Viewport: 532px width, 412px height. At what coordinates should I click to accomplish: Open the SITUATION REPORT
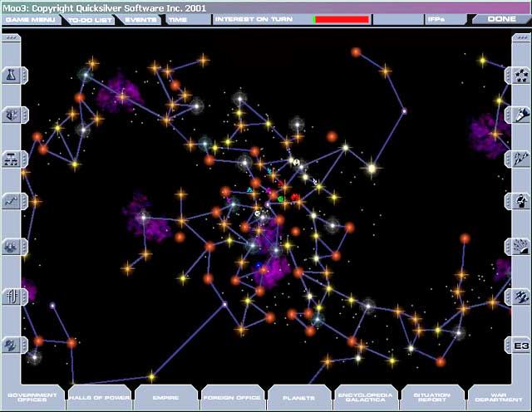[x=432, y=397]
